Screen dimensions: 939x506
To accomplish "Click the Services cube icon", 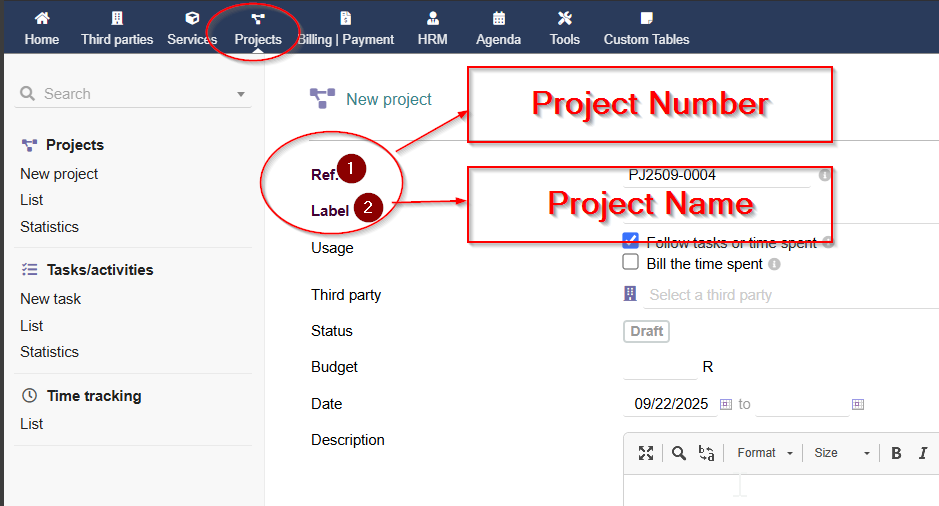I will [192, 18].
